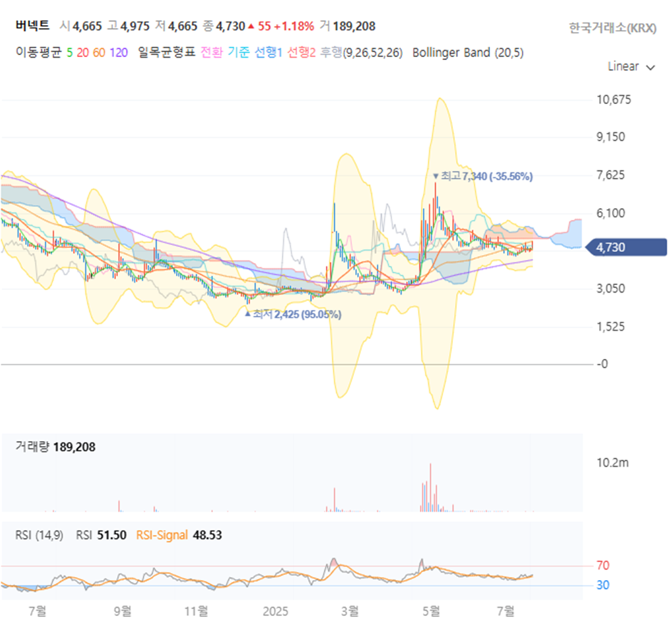Toggle the 20-day moving average legend

[83, 53]
